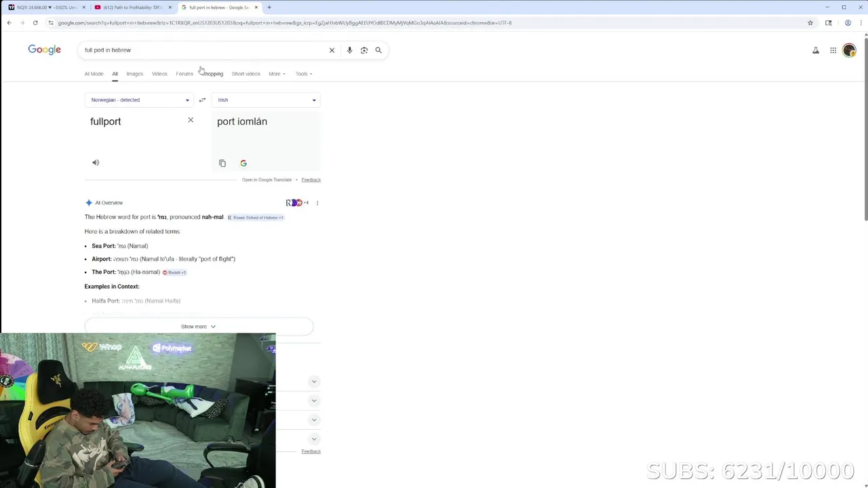The height and width of the screenshot is (488, 868).
Task: Open AI Overview three-dot options menu
Action: (317, 203)
